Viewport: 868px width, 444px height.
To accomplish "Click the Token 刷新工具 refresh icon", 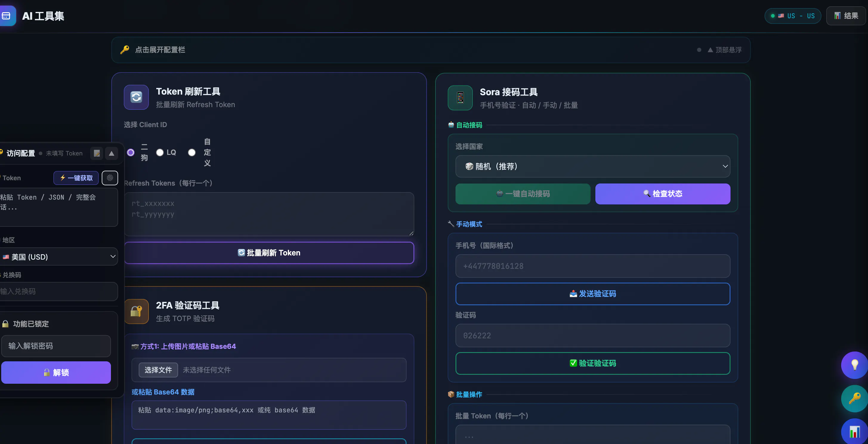I will click(x=136, y=97).
